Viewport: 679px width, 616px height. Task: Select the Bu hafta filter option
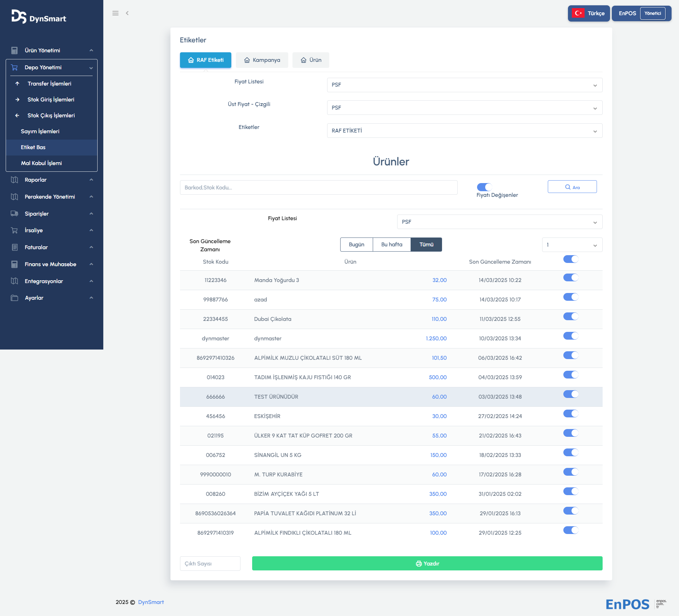point(391,245)
